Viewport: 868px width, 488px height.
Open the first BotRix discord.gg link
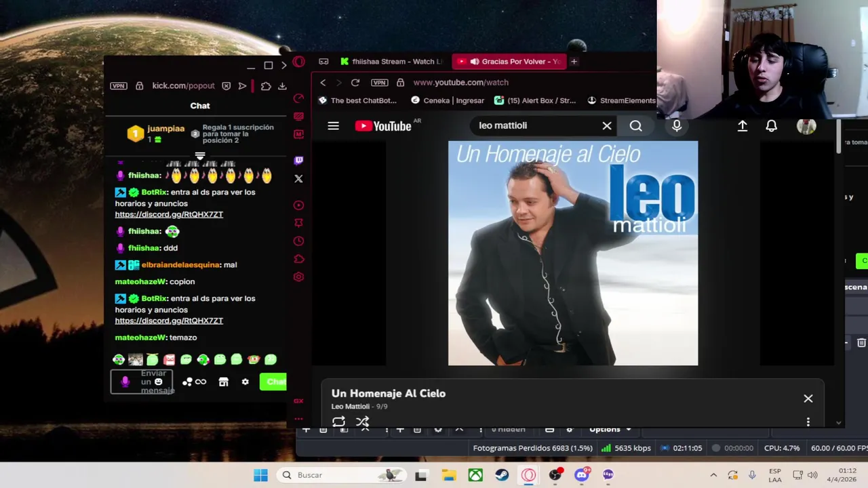pos(169,214)
